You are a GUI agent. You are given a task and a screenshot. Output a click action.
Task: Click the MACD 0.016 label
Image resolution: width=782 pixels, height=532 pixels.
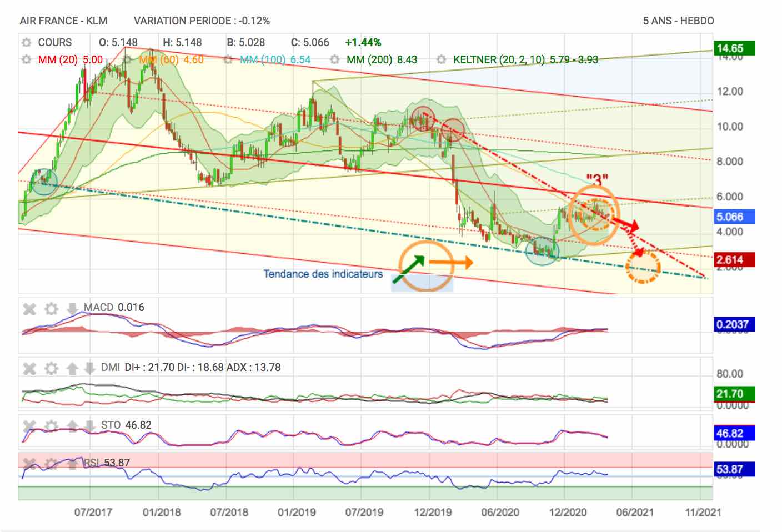[114, 308]
